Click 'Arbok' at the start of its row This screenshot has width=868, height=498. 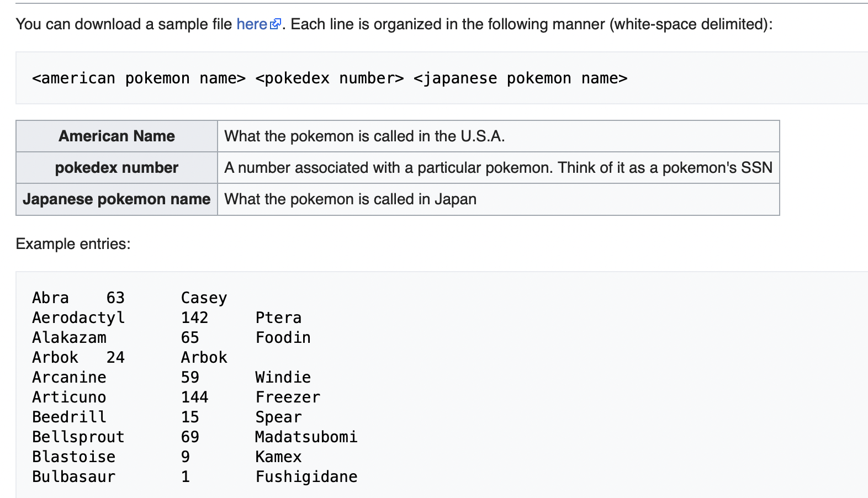tap(55, 358)
